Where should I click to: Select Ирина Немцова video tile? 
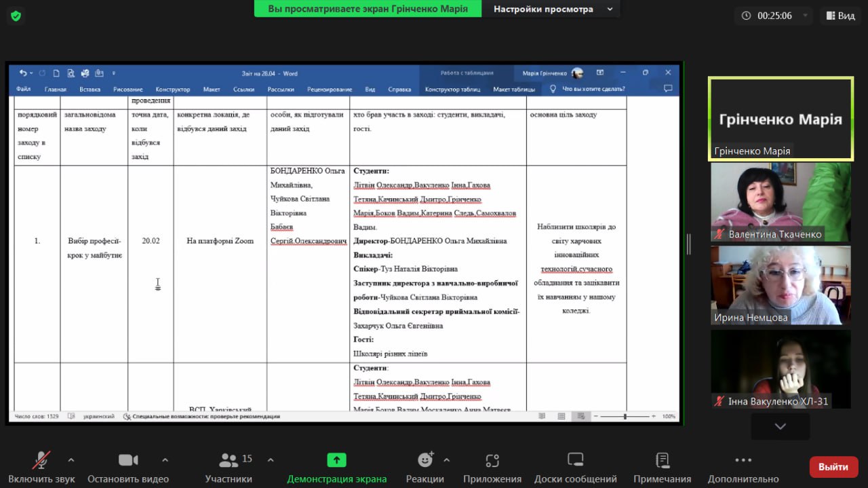781,286
